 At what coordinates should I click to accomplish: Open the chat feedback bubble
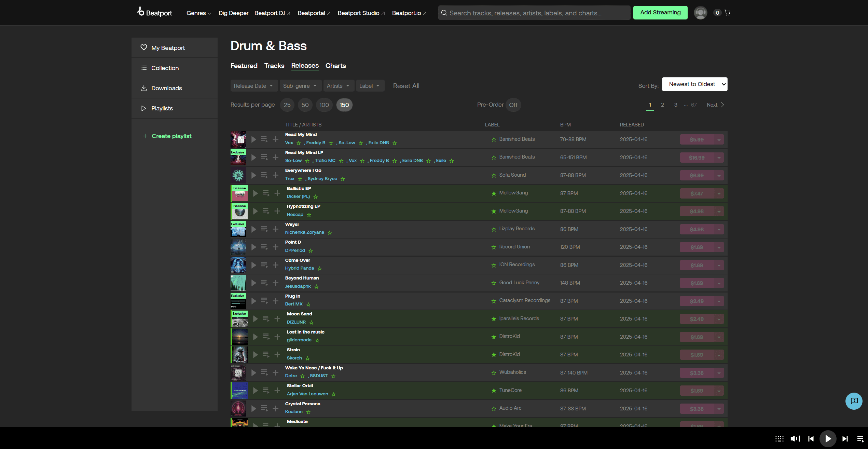(x=854, y=401)
